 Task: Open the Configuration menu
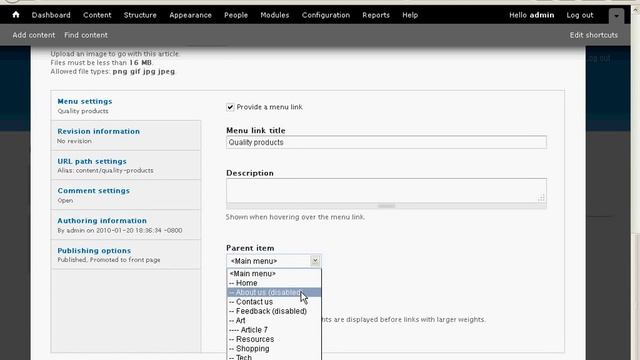326,15
